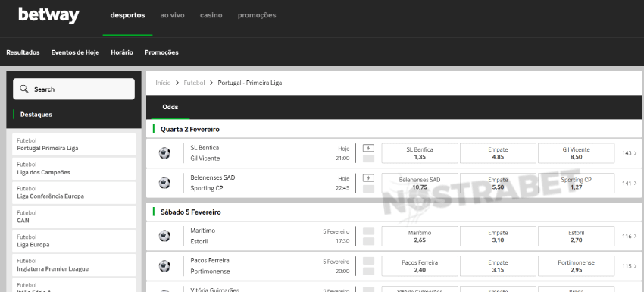The image size is (644, 292).
Task: Open Paços Ferreira vs Portimonense match
Action: coord(211,266)
